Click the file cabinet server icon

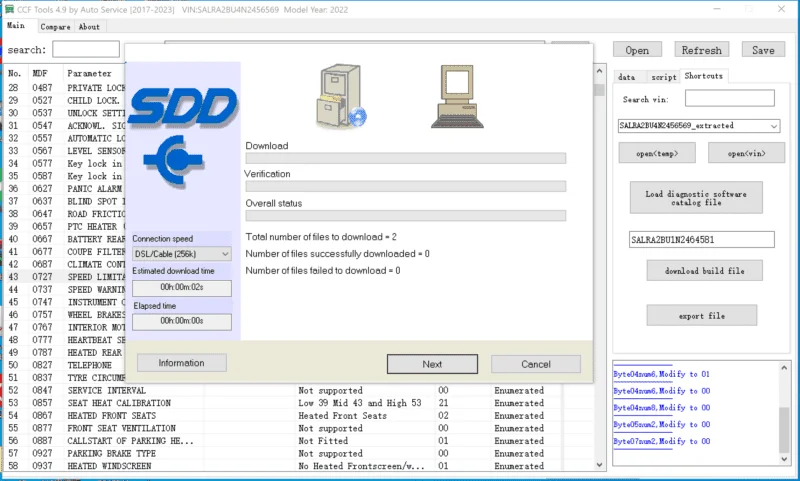341,96
